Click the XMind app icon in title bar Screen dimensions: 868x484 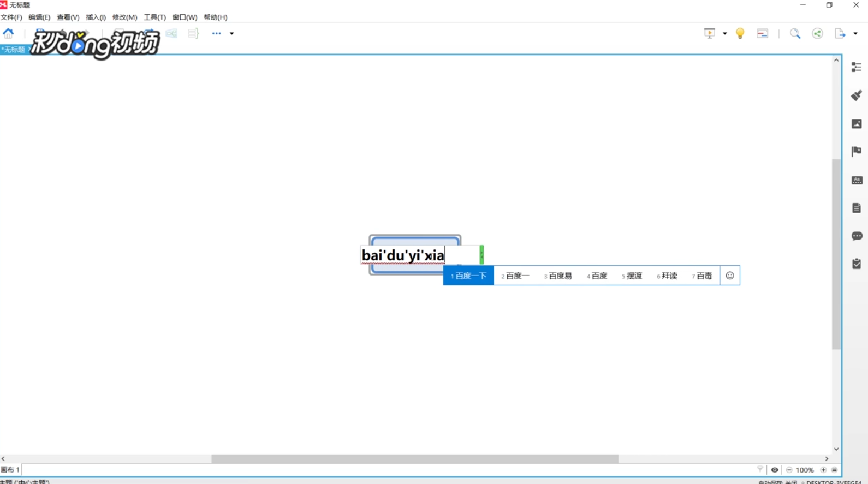[4, 4]
